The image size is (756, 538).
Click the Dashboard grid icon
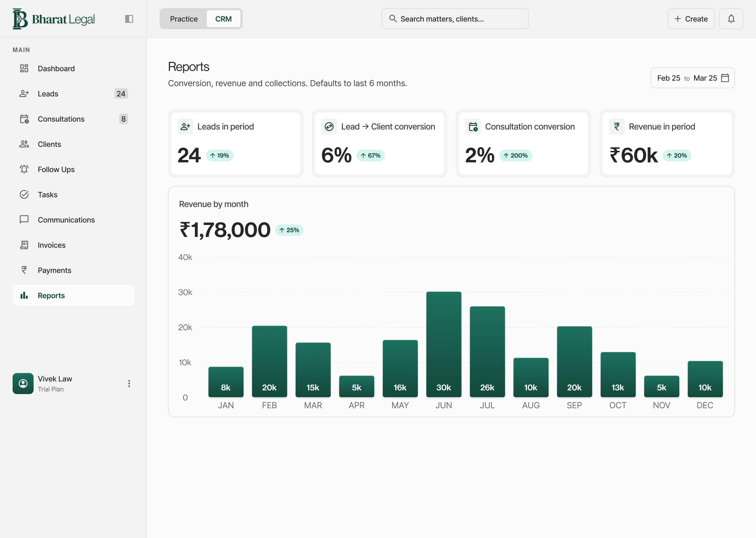24,68
